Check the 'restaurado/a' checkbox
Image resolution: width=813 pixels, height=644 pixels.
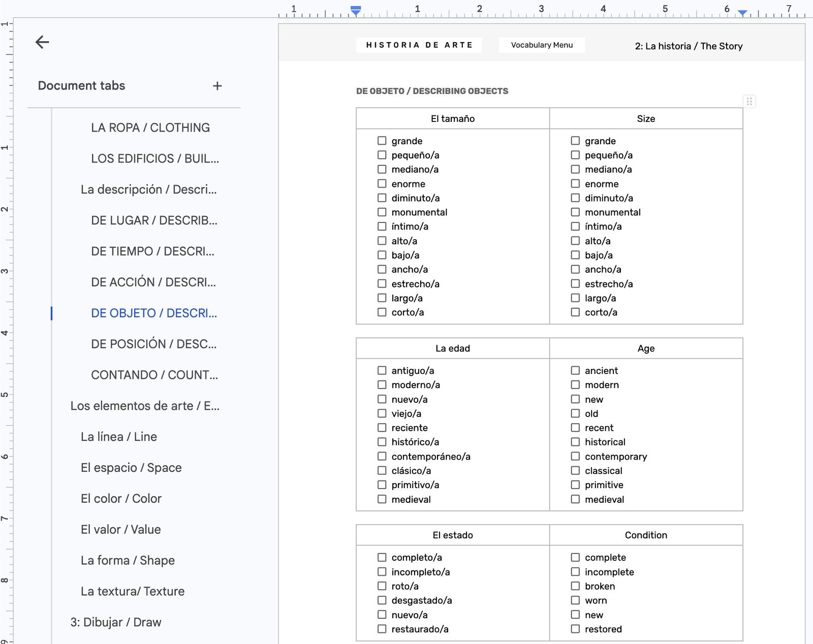click(x=382, y=629)
